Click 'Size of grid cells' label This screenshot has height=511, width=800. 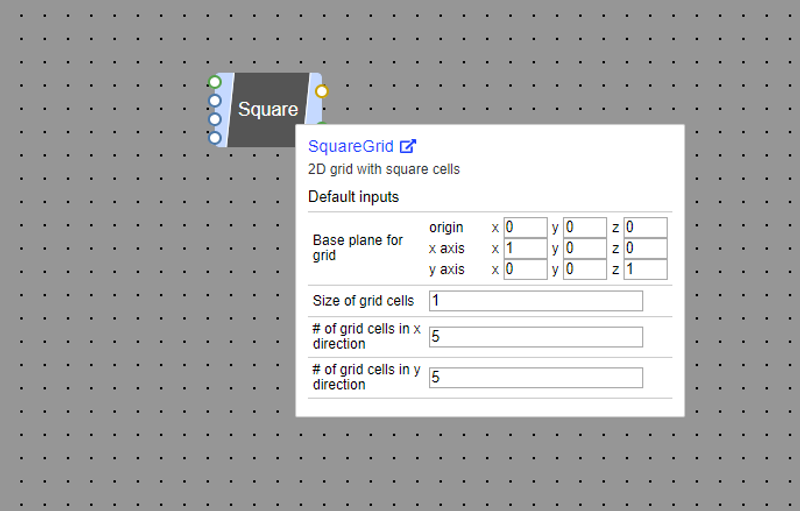tap(363, 301)
